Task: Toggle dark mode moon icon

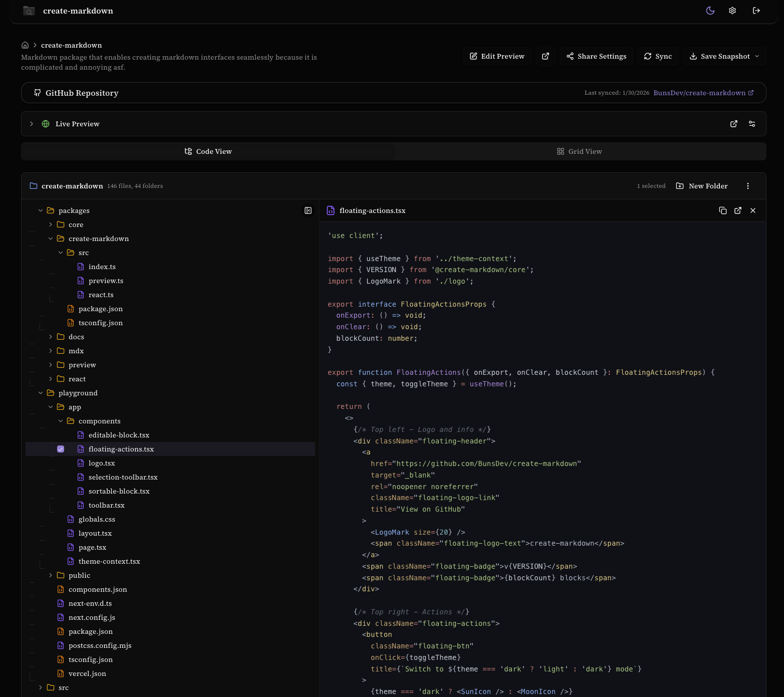Action: pos(710,11)
